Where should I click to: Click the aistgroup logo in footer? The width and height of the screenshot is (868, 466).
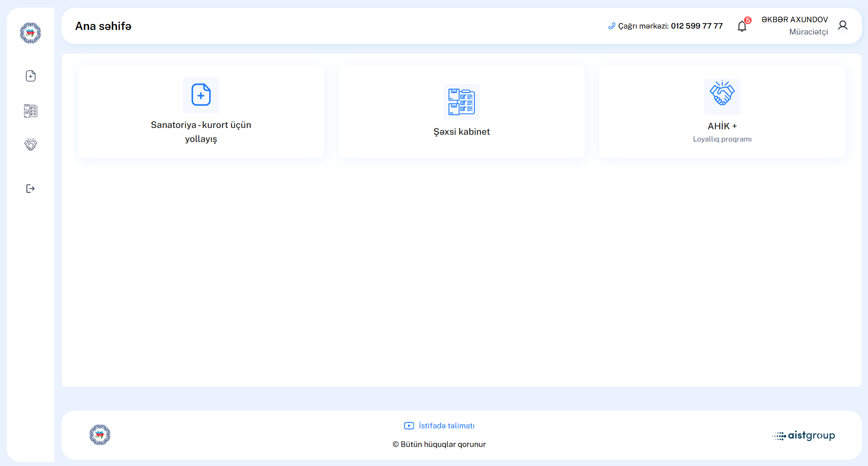[804, 436]
